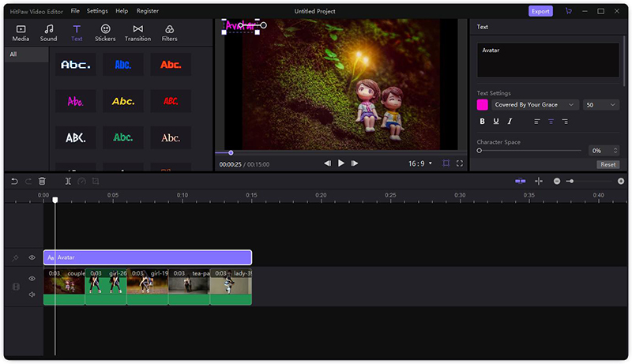The image size is (632, 364).
Task: Click the shopping cart icon
Action: pyautogui.click(x=568, y=11)
